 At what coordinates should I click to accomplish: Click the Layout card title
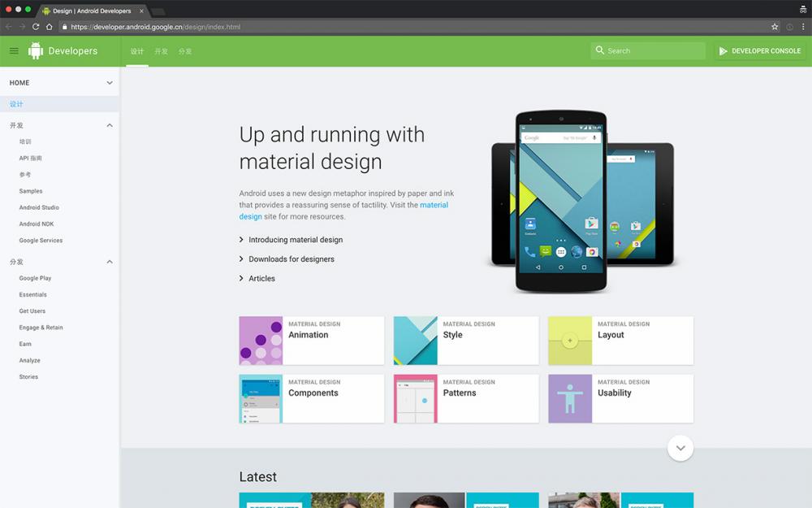(611, 335)
